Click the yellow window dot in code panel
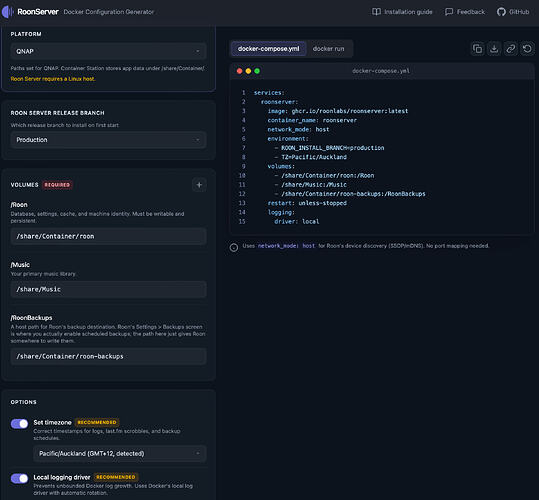 [248, 71]
